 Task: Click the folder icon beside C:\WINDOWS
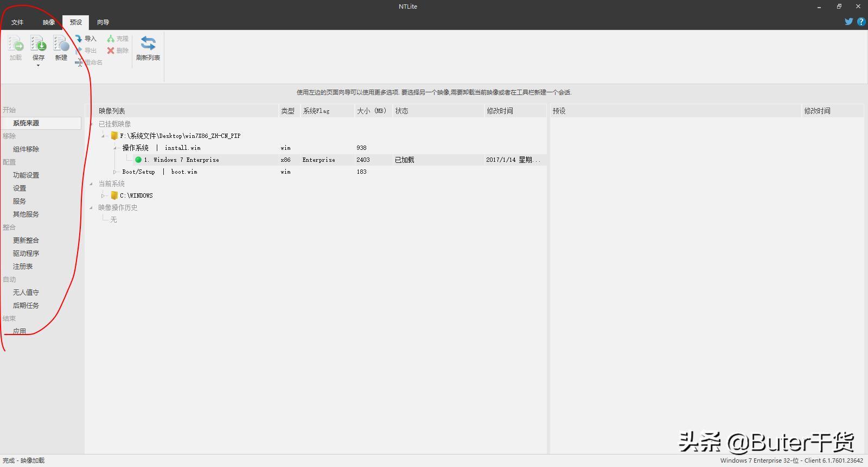[114, 195]
